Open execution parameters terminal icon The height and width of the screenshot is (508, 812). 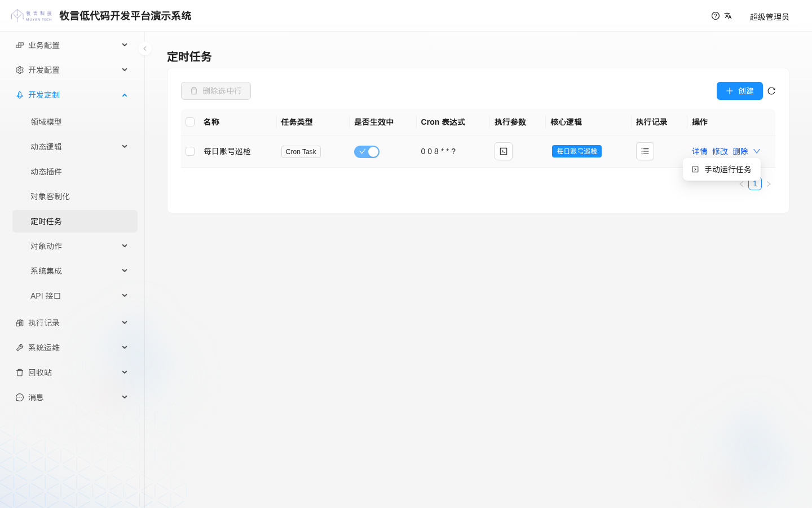(504, 151)
